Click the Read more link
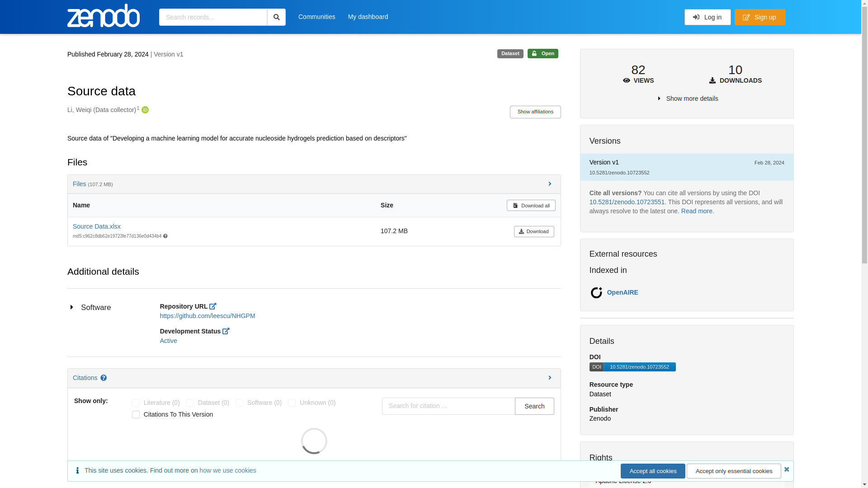The image size is (868, 488). (697, 211)
